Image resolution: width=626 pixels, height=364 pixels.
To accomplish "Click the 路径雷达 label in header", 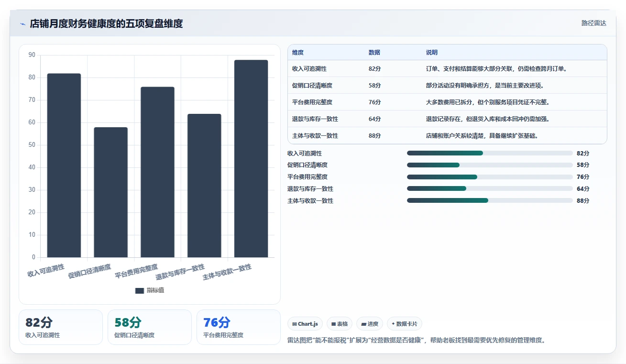I will coord(594,23).
